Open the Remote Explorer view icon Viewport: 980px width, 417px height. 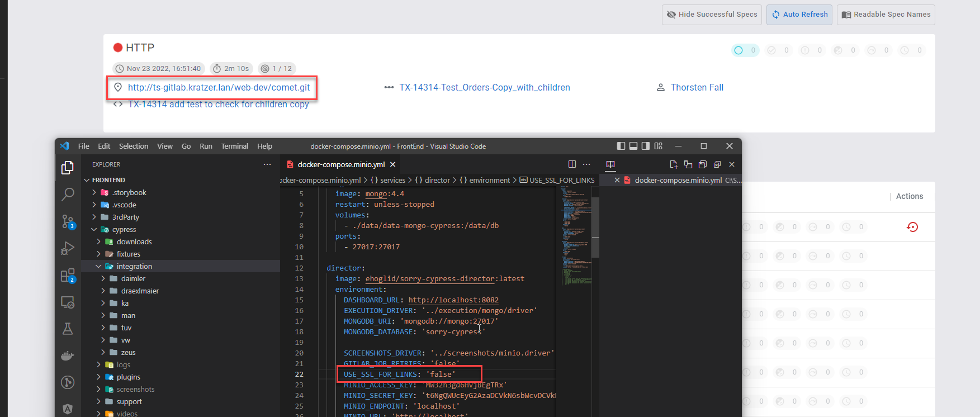pyautogui.click(x=68, y=302)
